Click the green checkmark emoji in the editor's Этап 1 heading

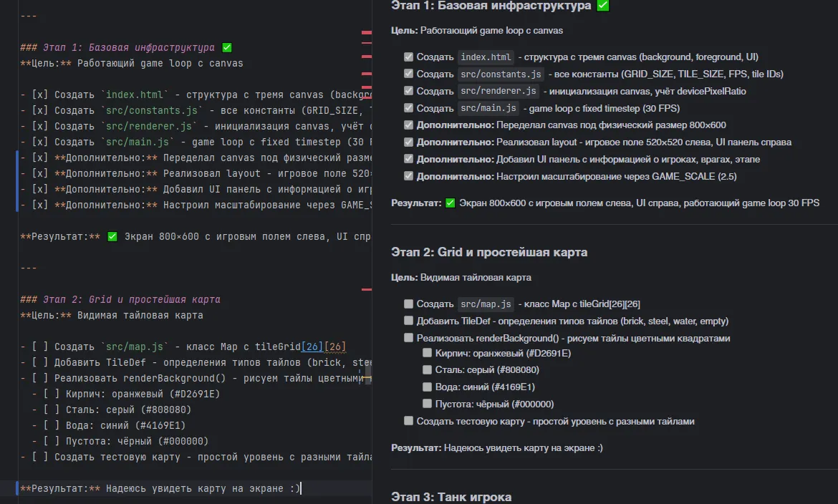(x=227, y=48)
